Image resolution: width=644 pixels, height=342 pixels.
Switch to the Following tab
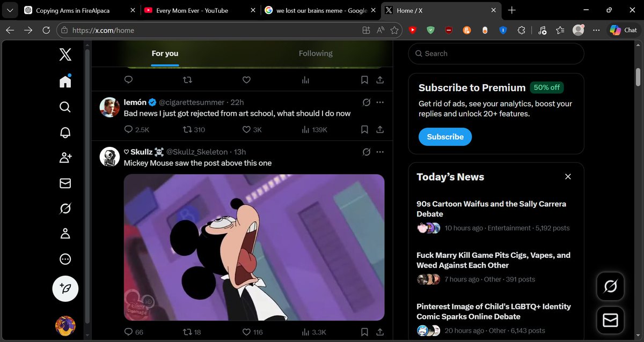click(x=316, y=54)
